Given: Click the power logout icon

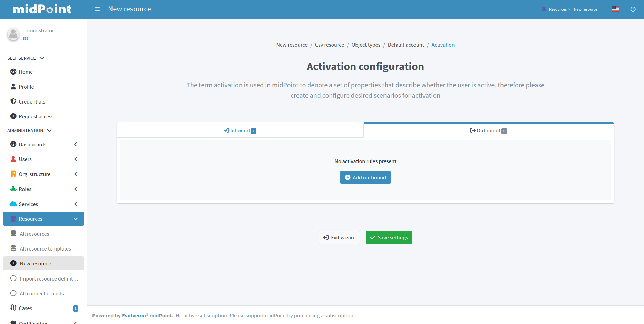Looking at the screenshot, I should coord(633,9).
